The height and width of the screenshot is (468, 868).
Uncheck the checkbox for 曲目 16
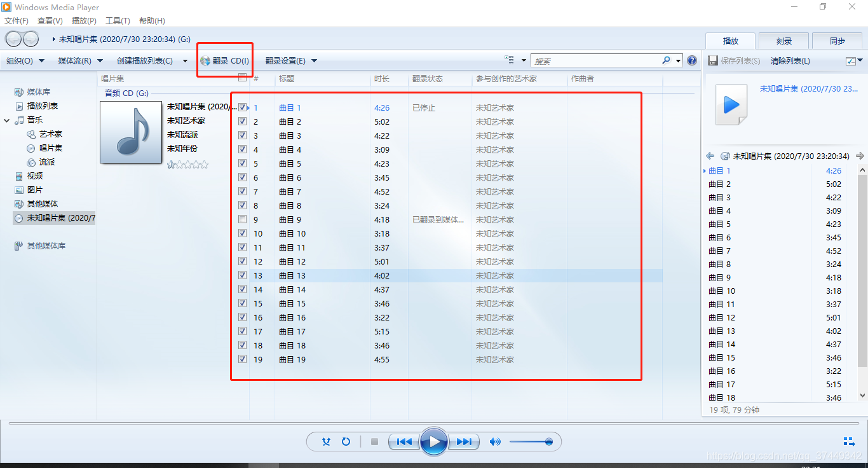[x=242, y=317]
